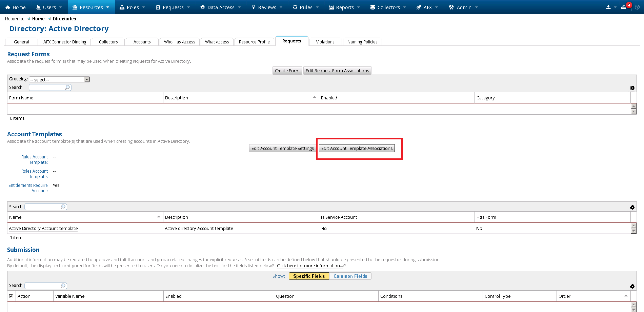
Task: Expand the Resources menu in navigation bar
Action: click(x=91, y=7)
